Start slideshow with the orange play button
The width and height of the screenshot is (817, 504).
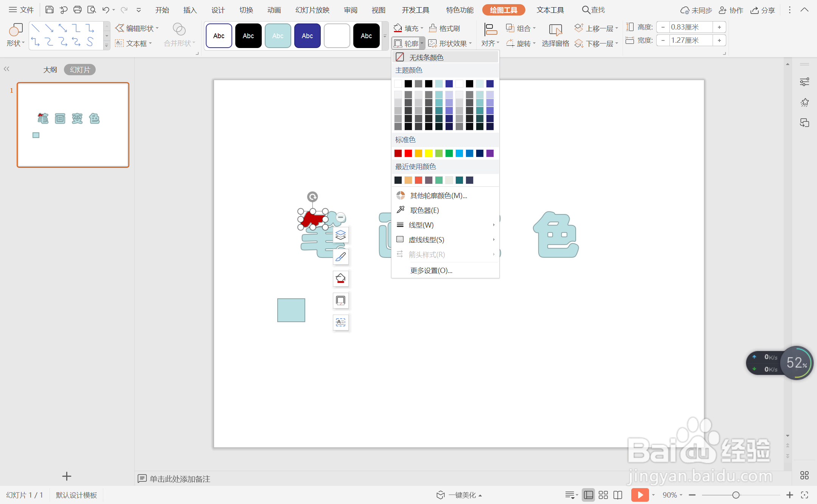pos(640,495)
